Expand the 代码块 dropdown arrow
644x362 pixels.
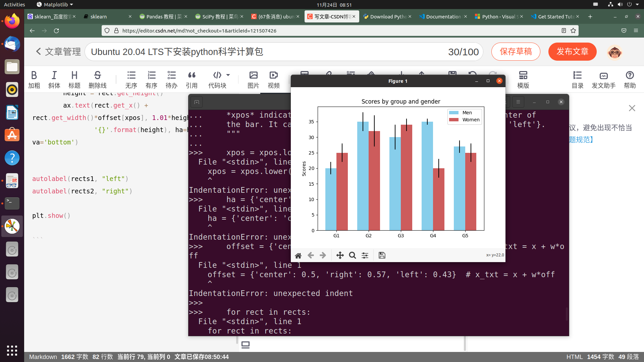click(x=228, y=75)
